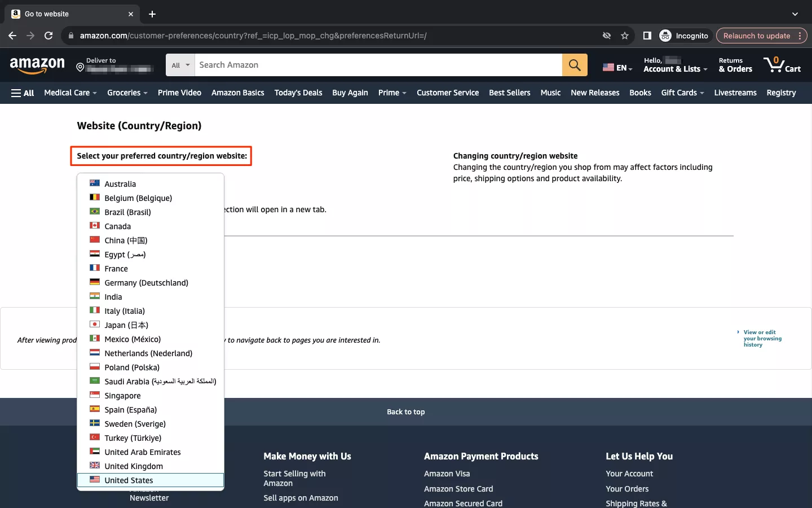
Task: Open a new browser tab
Action: point(152,14)
